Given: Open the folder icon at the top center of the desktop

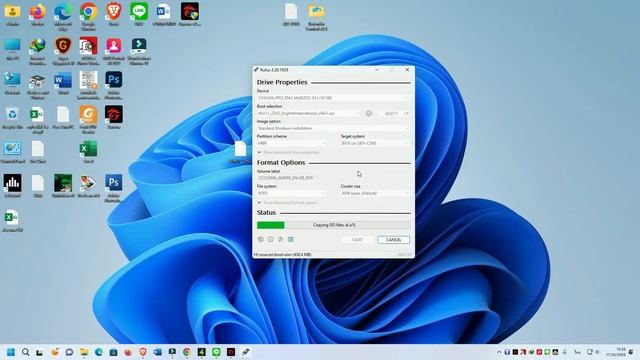Looking at the screenshot, I should point(316,17).
